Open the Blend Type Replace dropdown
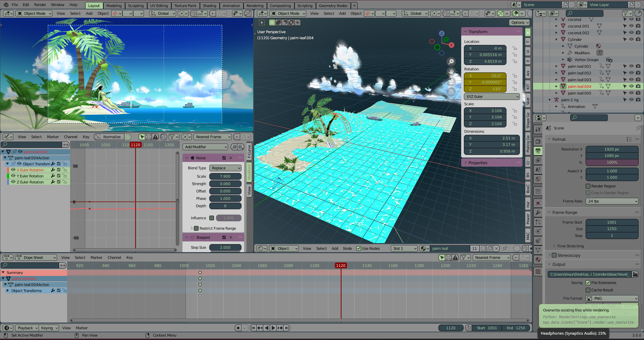The image size is (644, 340). point(225,168)
